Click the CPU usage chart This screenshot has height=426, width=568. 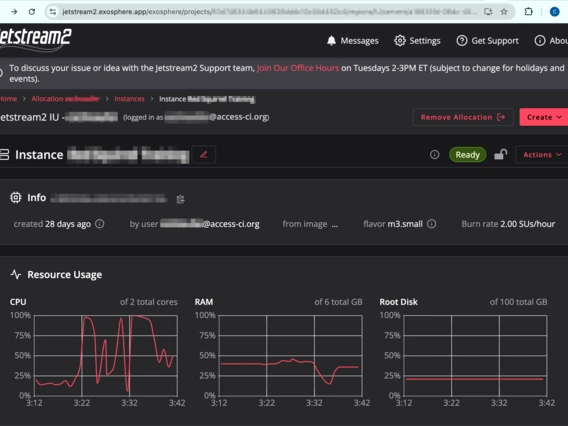point(105,355)
